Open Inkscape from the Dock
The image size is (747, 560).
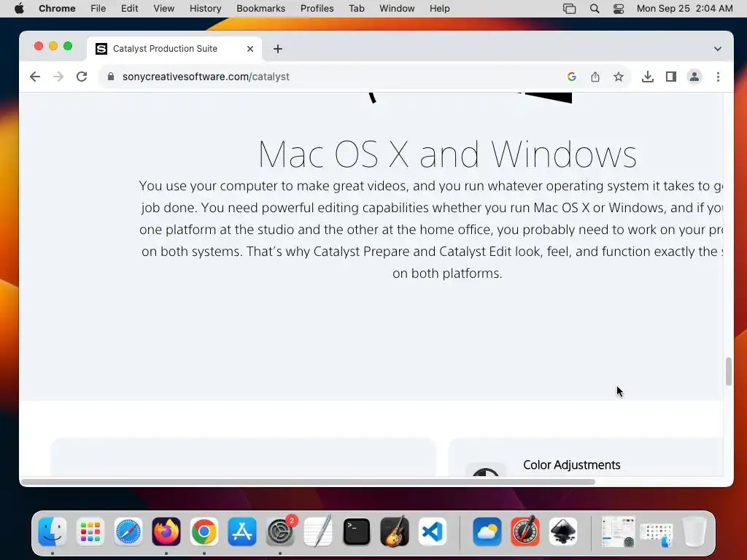pos(563,532)
